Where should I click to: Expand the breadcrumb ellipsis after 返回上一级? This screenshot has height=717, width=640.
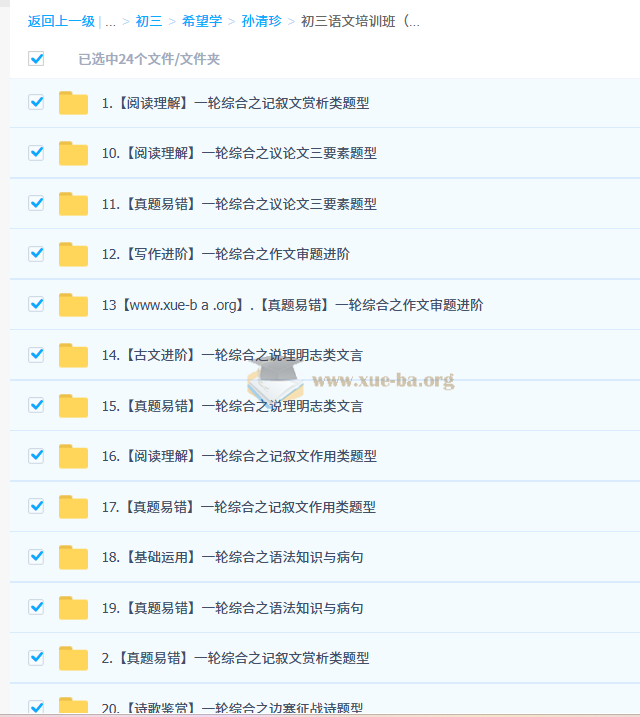[110, 21]
